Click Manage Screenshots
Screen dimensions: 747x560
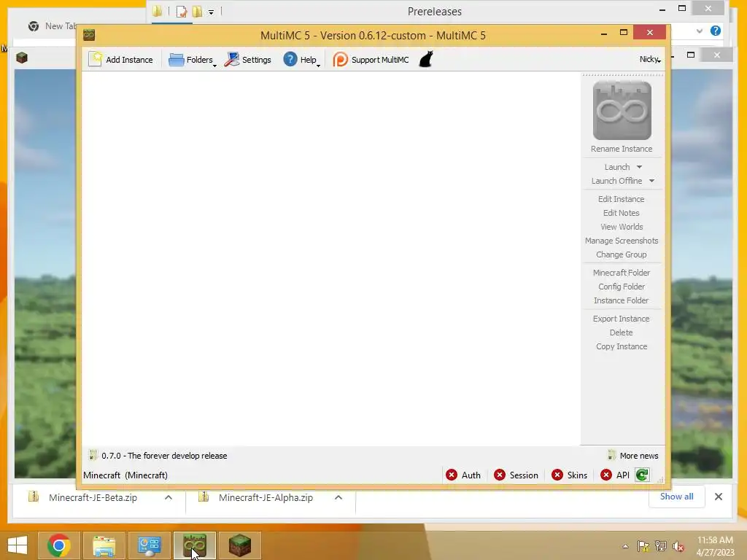click(622, 241)
